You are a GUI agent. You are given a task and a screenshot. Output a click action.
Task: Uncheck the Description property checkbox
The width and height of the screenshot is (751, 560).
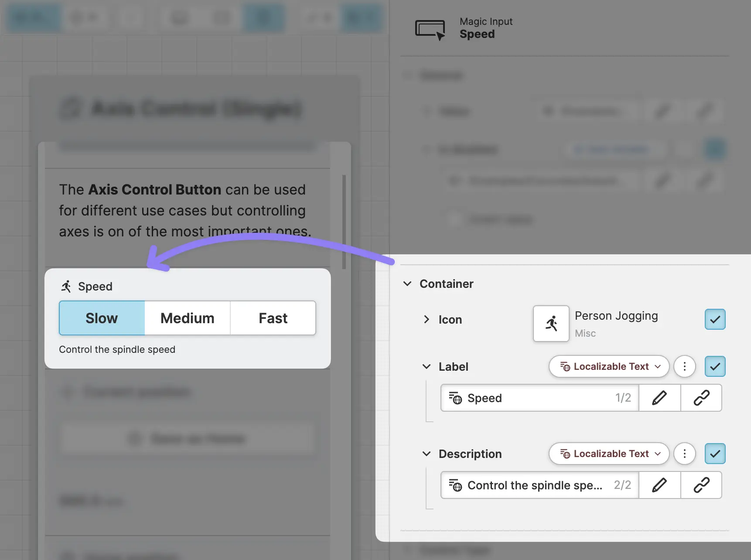tap(715, 454)
